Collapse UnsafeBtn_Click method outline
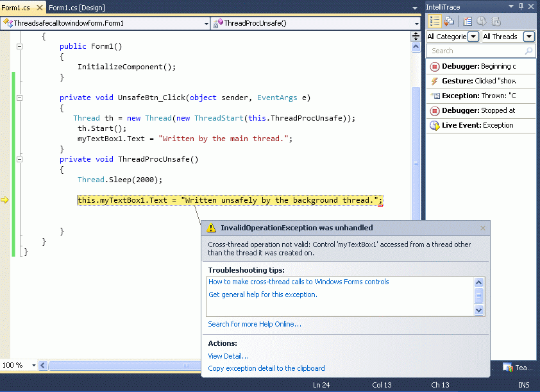The height and width of the screenshot is (392, 540). tap(19, 98)
